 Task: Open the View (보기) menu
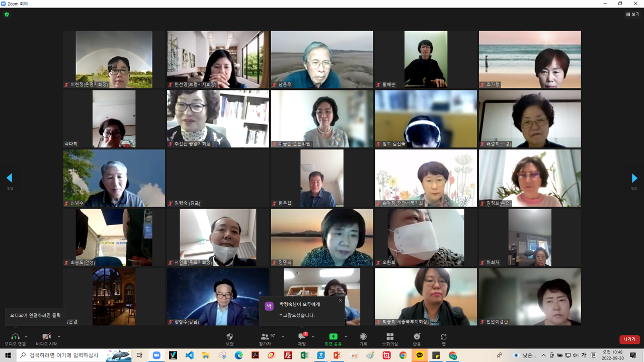point(632,15)
